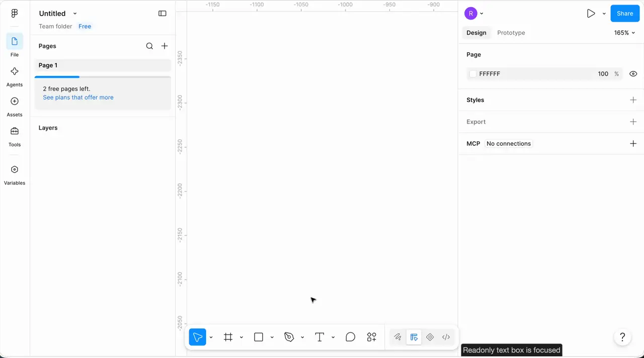Search pages with the magnifier icon
Viewport: 644px width, 358px height.
tap(149, 46)
